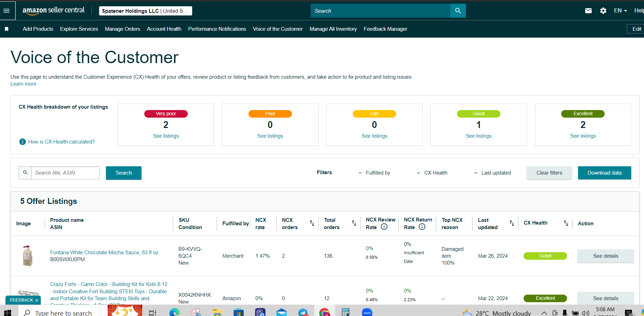Open the messages envelope icon
This screenshot has height=316, width=644.
588,11
